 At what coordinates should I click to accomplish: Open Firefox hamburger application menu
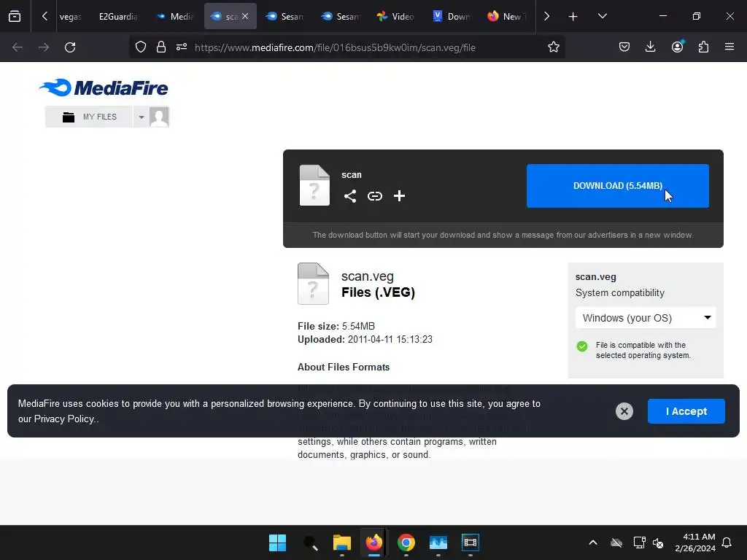pos(729,47)
